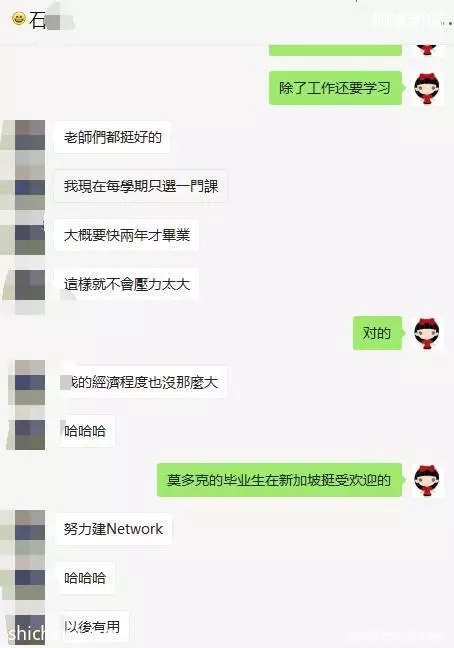This screenshot has height=648, width=454.
Task: Select the message 這樣就不會壓力太大
Action: (x=126, y=284)
